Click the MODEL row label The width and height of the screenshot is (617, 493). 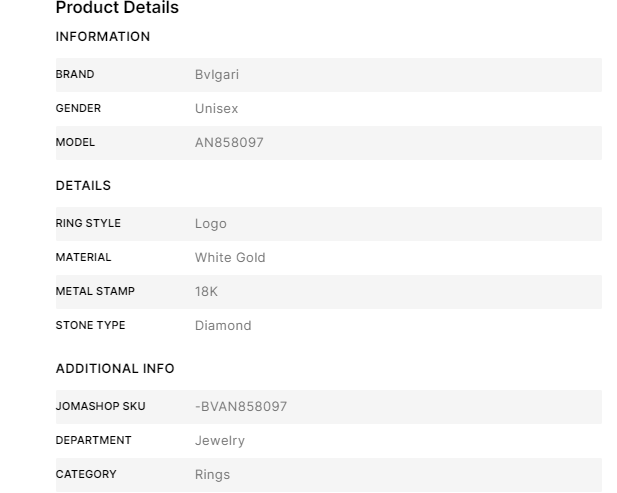(x=75, y=143)
